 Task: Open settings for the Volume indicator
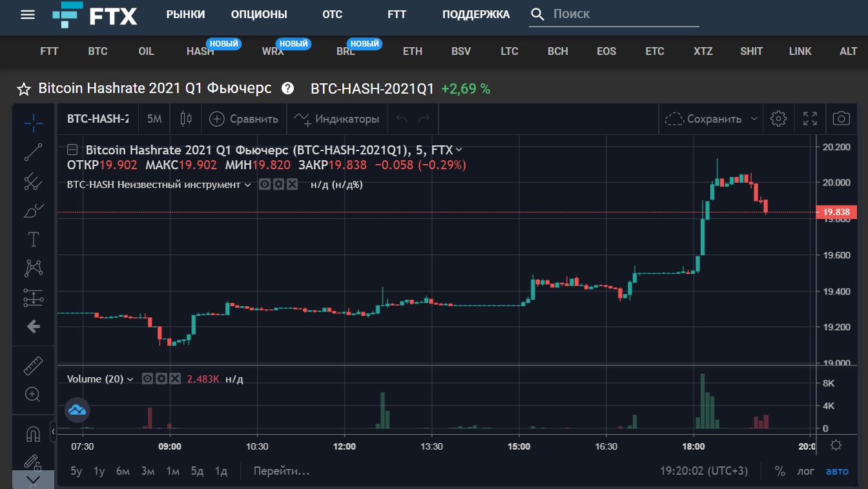click(161, 379)
